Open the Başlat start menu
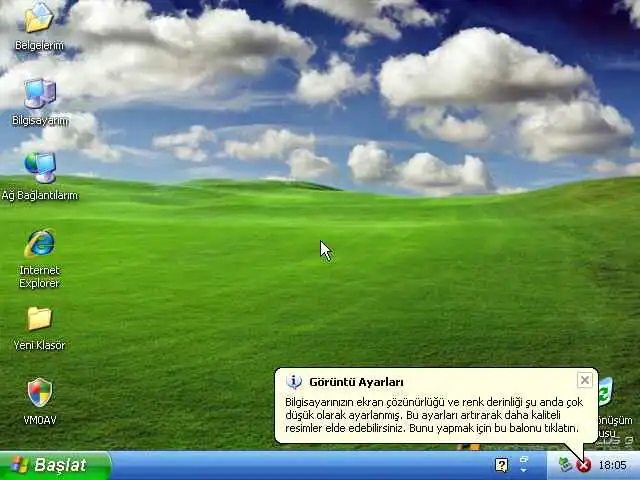This screenshot has height=480, width=640. coord(55,465)
